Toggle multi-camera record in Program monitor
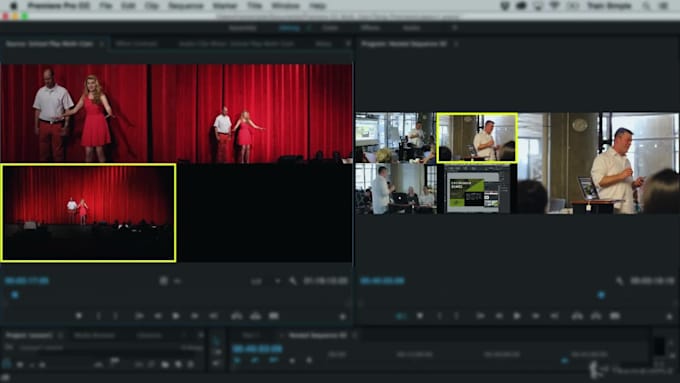This screenshot has width=680, height=383. 401,316
